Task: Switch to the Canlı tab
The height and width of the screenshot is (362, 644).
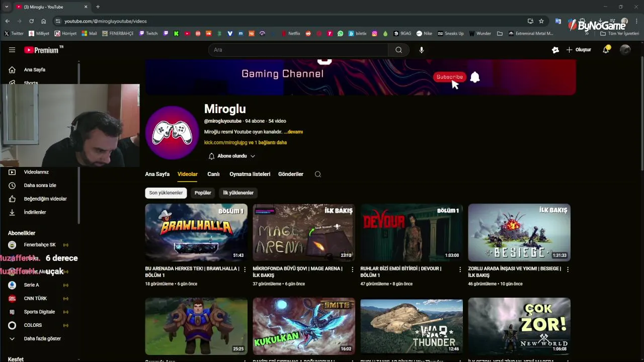Action: click(213, 174)
